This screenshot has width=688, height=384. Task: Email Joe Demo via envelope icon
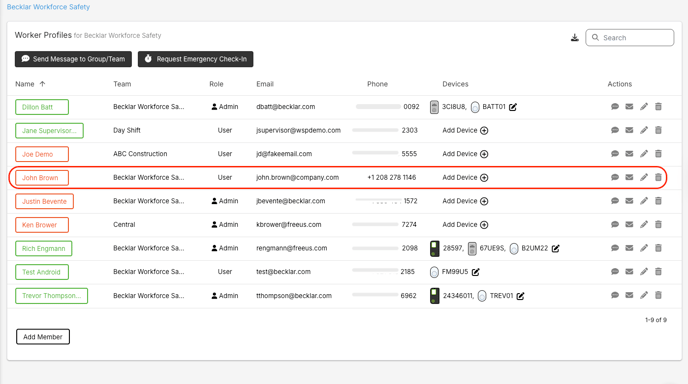[629, 154]
